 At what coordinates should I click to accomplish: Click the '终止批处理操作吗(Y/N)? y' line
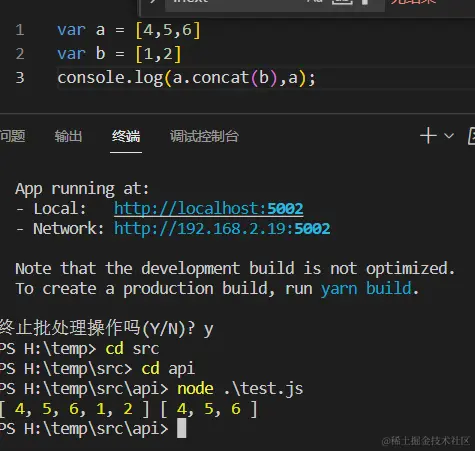pyautogui.click(x=106, y=328)
